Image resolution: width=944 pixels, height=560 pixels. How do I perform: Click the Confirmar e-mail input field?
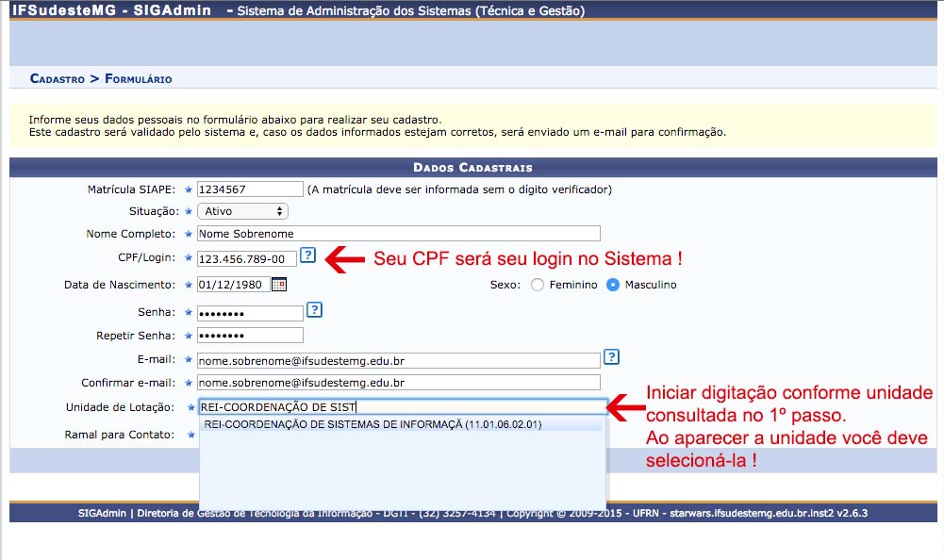(398, 383)
